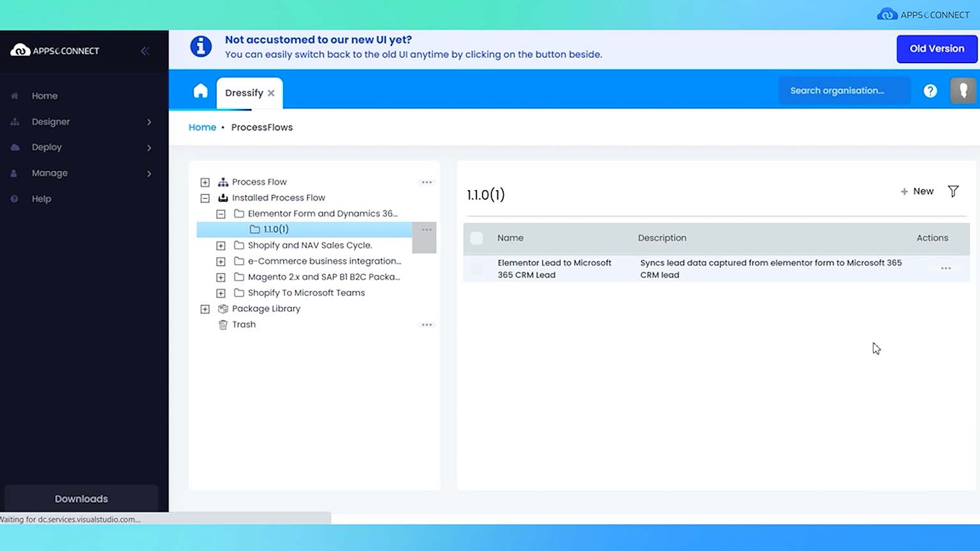Expand the Package Library node
The width and height of the screenshot is (980, 551).
click(205, 309)
